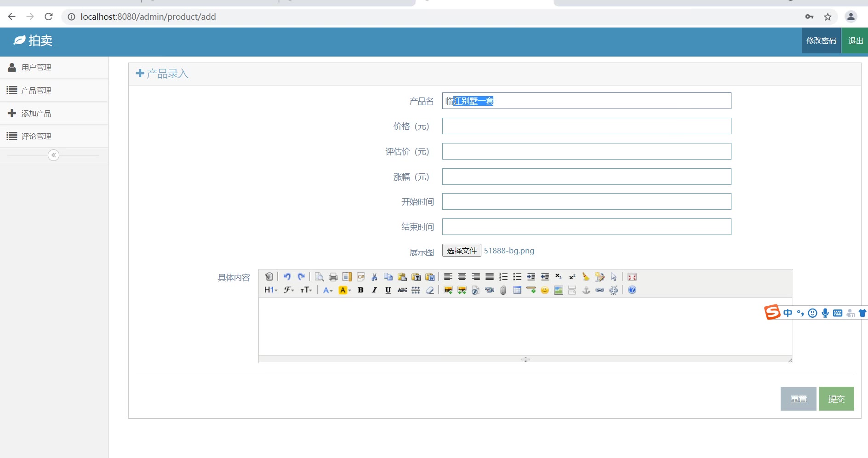The image size is (868, 458).
Task: Insert a code block in the editor
Action: [x=361, y=277]
